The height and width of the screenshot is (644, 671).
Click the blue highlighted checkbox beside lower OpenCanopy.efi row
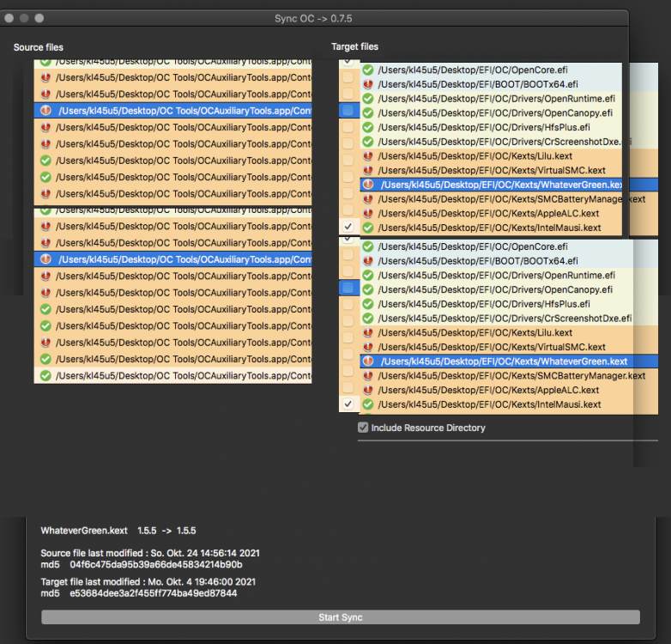348,288
